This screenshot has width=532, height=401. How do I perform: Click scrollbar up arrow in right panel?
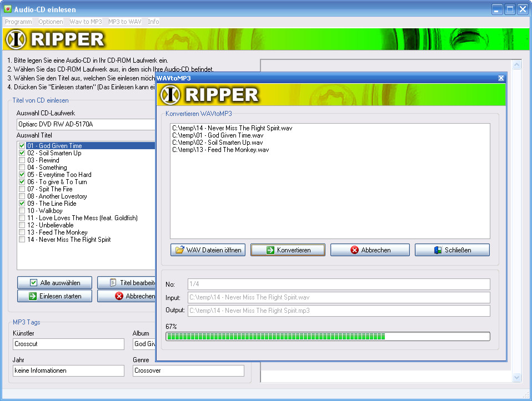(x=517, y=64)
